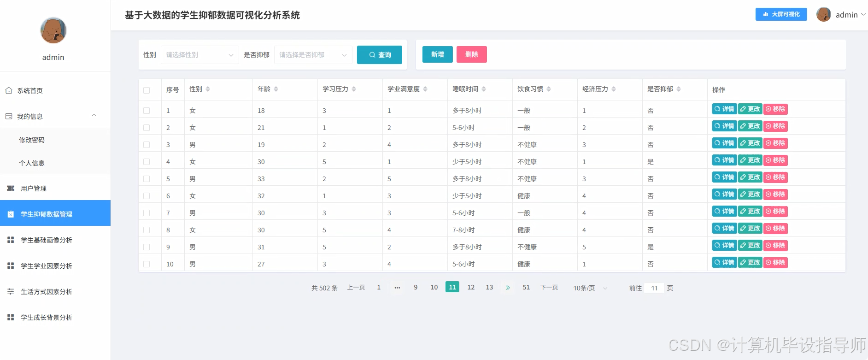Click the 查询 search button
Screen dimensions: 868x360
pos(380,55)
